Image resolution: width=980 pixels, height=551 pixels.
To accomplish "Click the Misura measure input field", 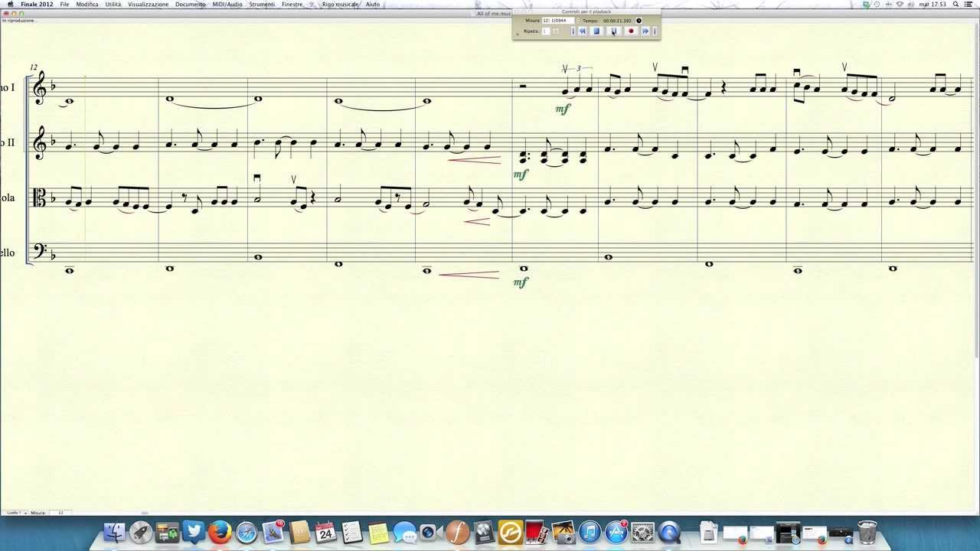I will click(558, 21).
